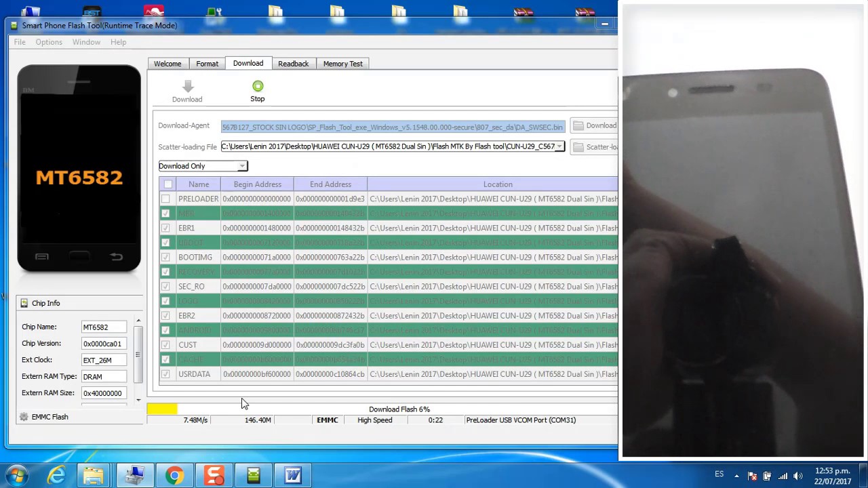The image size is (868, 488).
Task: Show hidden system tray icons
Action: click(x=737, y=476)
